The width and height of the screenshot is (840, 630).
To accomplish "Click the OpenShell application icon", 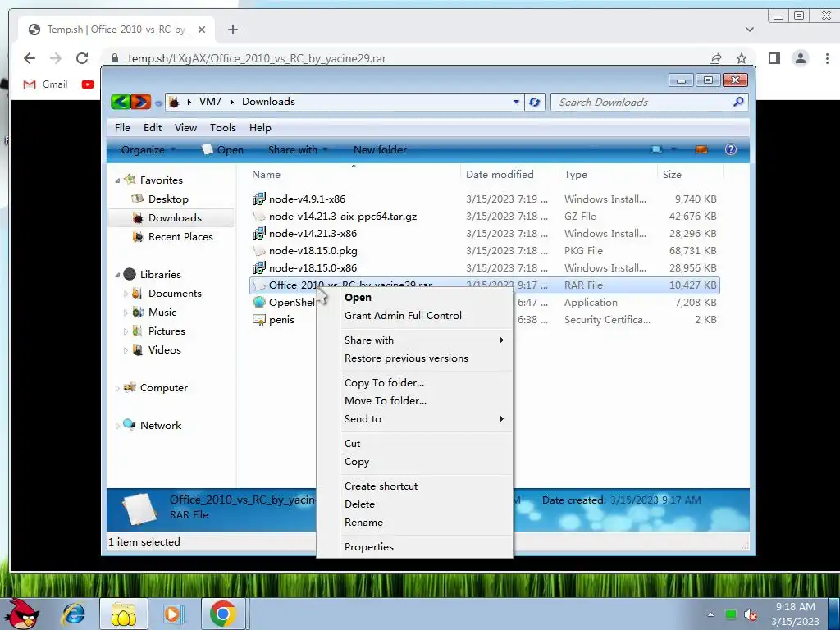I will point(259,302).
